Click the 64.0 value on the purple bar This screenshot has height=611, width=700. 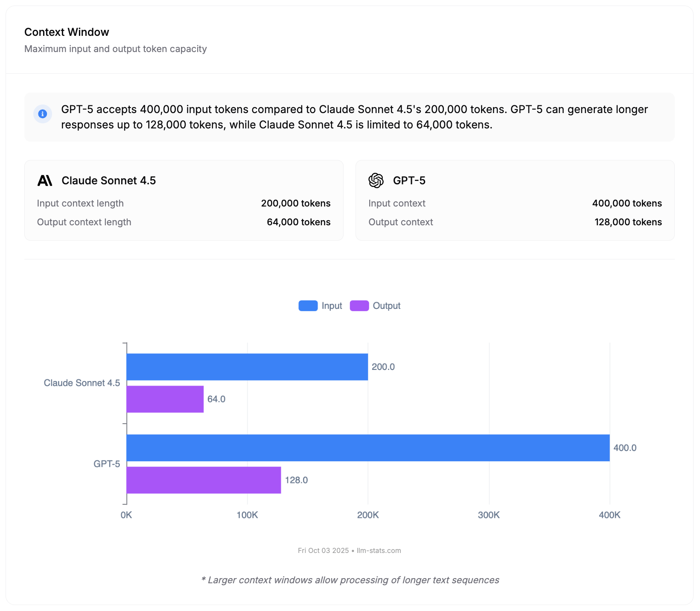click(x=216, y=399)
